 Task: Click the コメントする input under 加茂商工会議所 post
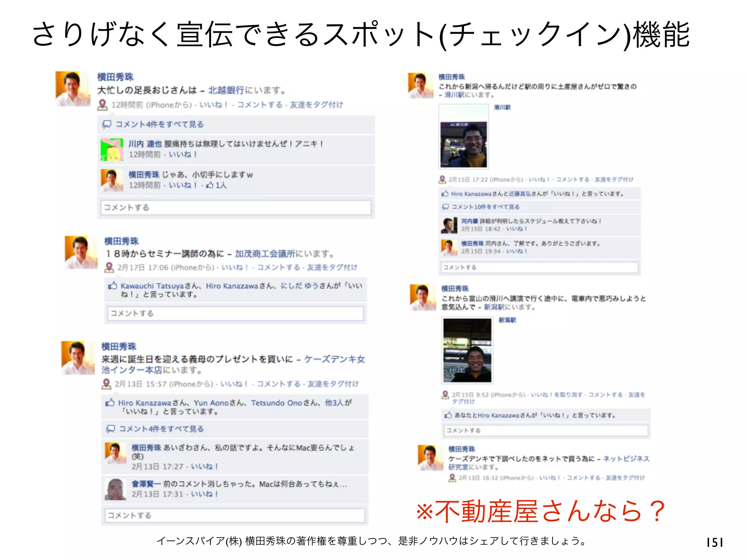coord(236,314)
